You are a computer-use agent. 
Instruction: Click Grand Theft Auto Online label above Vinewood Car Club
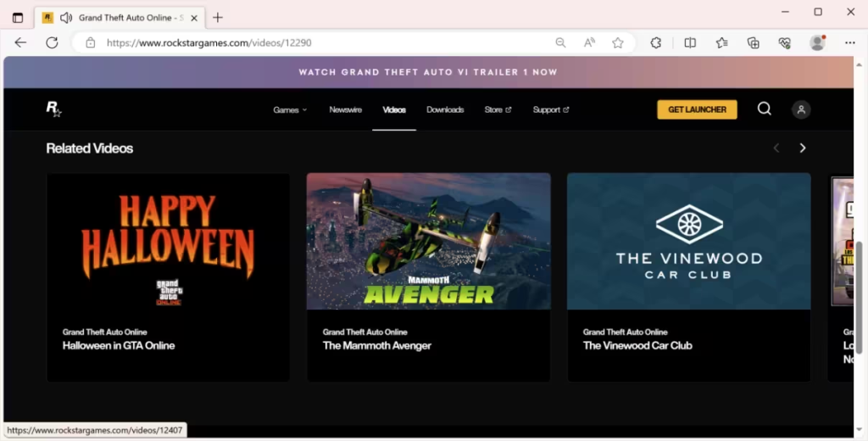[x=625, y=332]
